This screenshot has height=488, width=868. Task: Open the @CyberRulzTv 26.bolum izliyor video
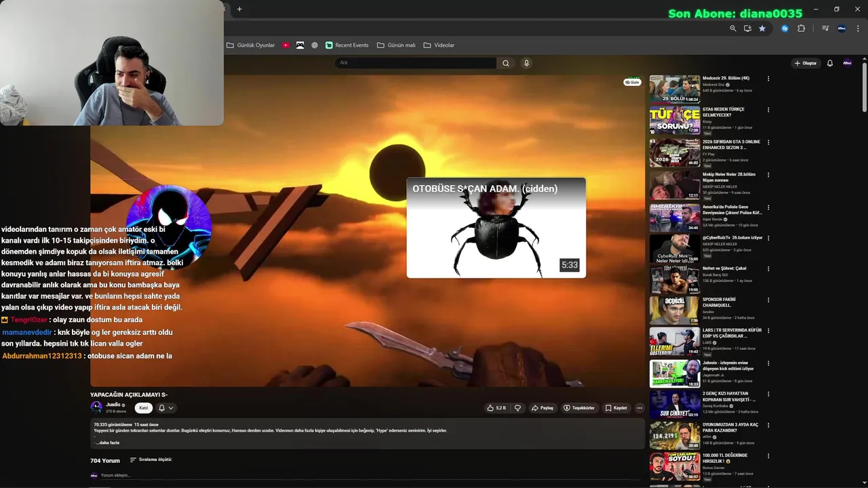pyautogui.click(x=732, y=238)
